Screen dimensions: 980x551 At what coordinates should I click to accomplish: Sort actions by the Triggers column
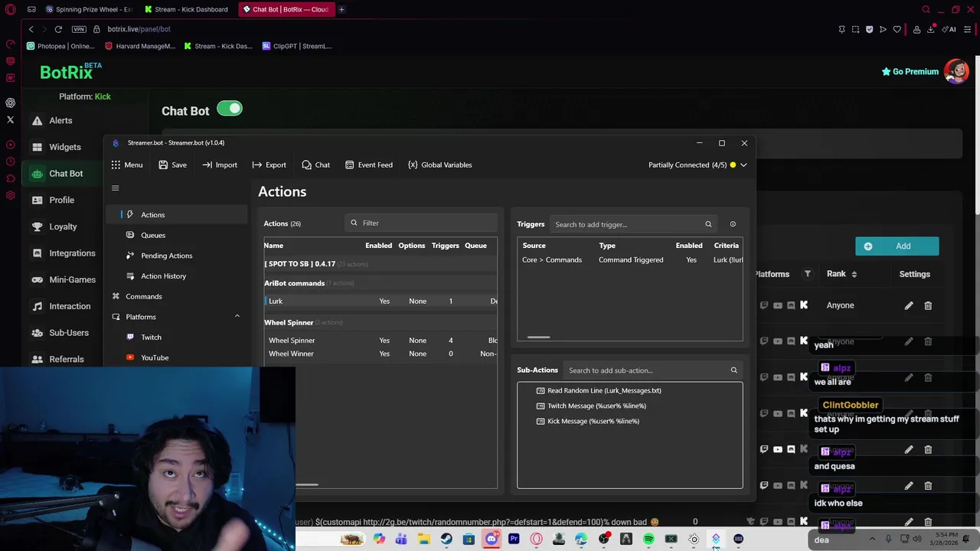click(x=445, y=246)
